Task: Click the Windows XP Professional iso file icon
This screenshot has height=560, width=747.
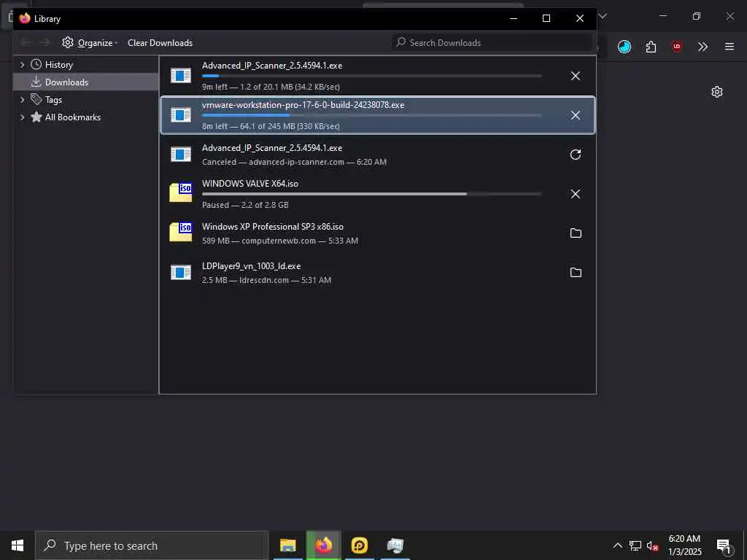Action: (x=181, y=232)
